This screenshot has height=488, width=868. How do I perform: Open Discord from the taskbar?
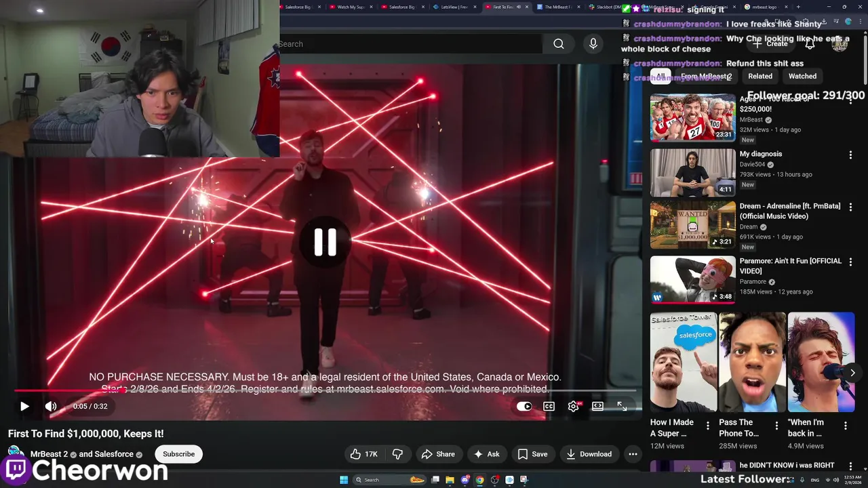tap(465, 480)
